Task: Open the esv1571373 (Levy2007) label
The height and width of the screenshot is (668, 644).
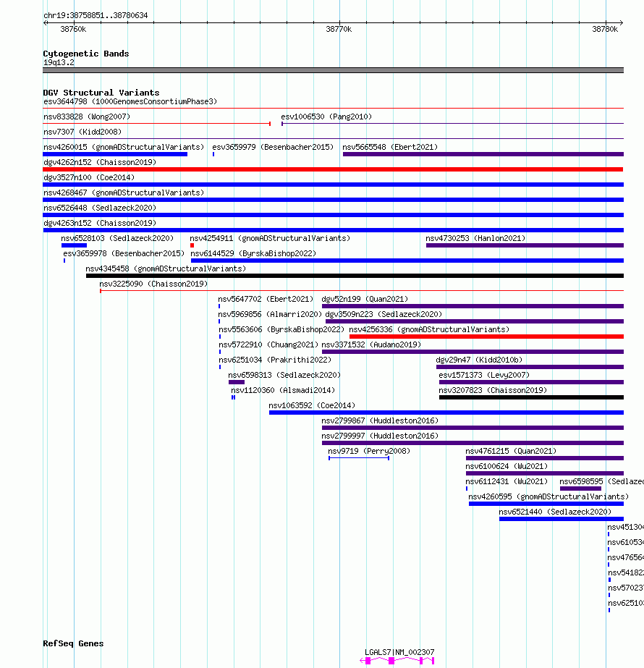Action: point(484,375)
